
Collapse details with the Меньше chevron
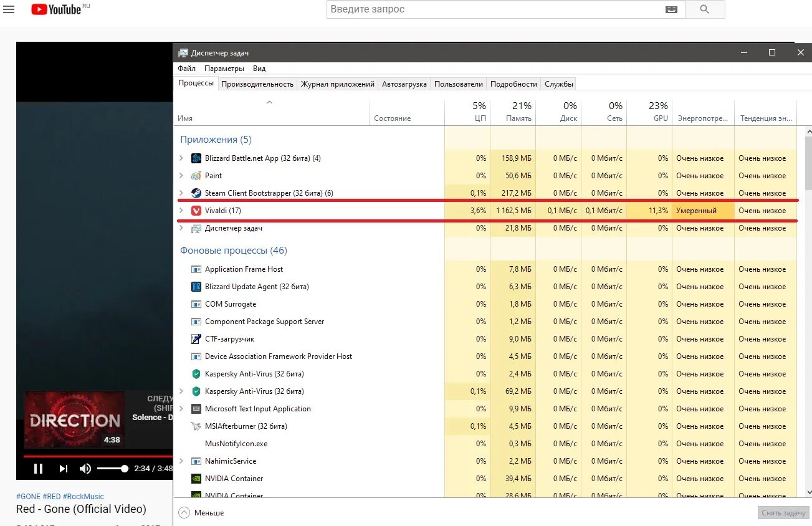184,513
